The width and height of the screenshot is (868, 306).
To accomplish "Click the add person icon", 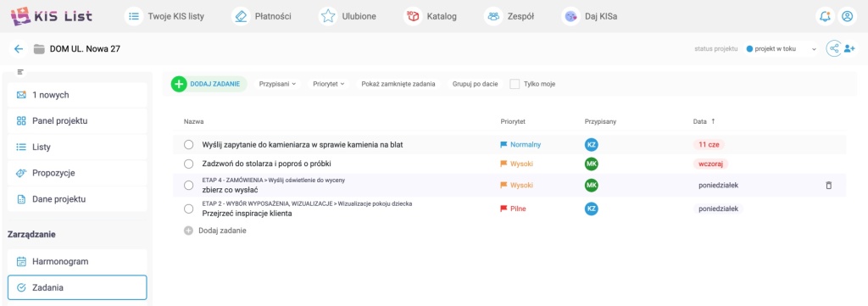I will [849, 48].
